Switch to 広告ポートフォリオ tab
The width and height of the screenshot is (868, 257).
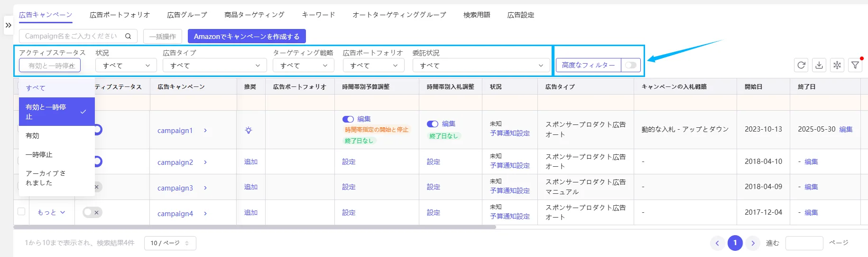[x=120, y=15]
